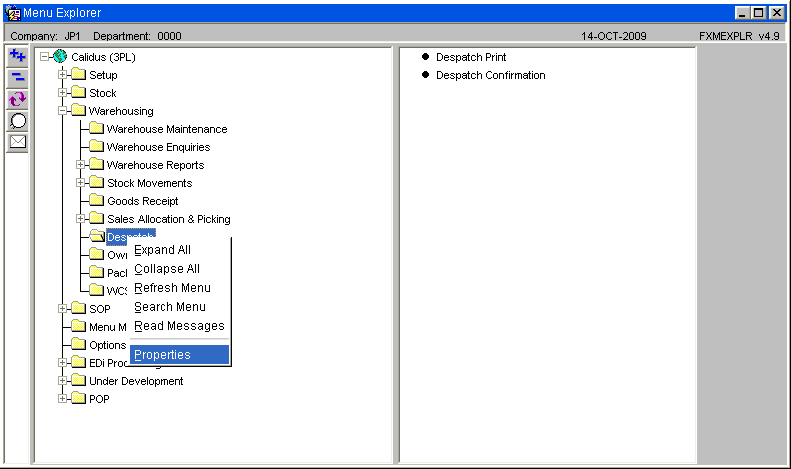
Task: Collapse the Warehousing node
Action: click(x=62, y=110)
